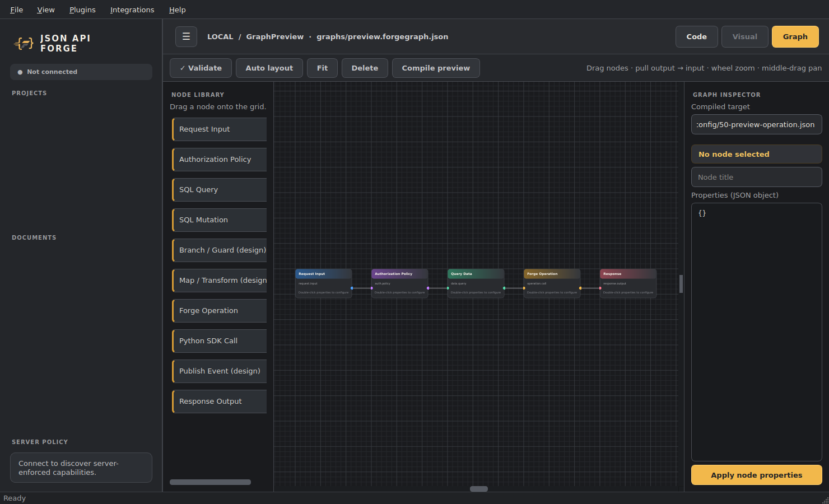Click Query Data node's input port
Image resolution: width=829 pixels, height=504 pixels.
[x=448, y=288]
